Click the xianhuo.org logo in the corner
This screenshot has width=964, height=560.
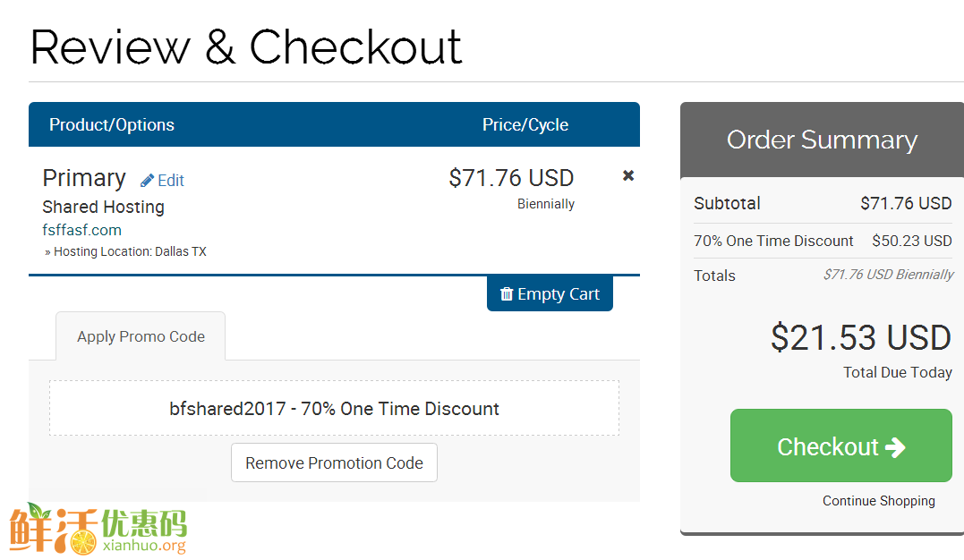pyautogui.click(x=98, y=529)
